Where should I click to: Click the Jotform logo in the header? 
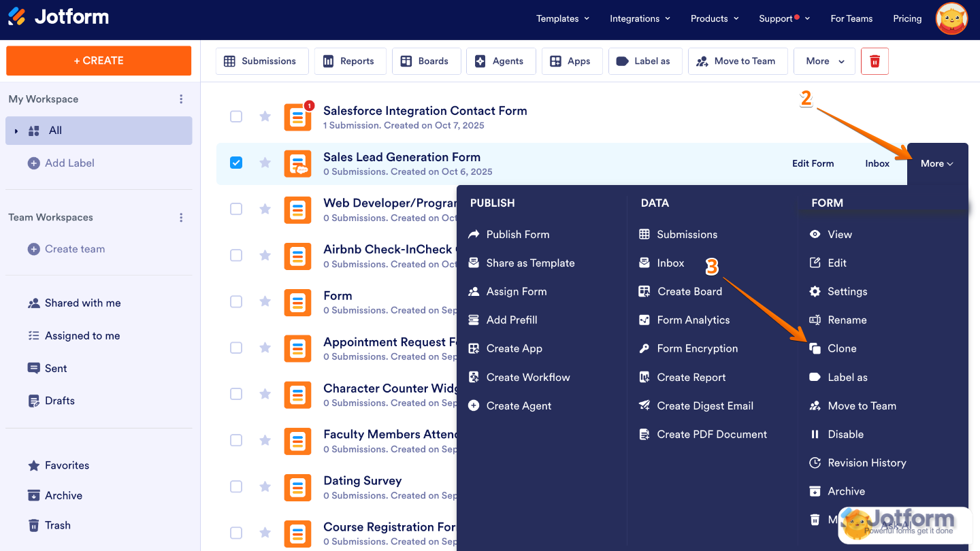click(x=58, y=18)
